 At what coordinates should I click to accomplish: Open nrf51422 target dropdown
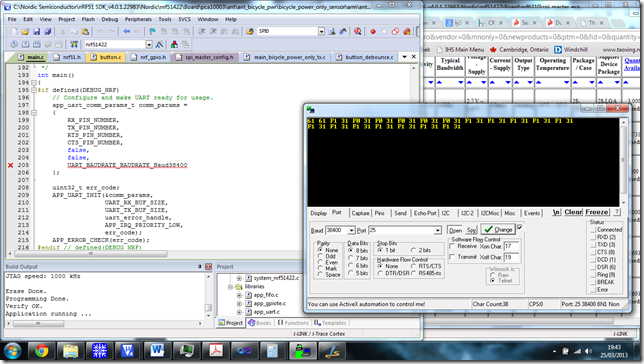tap(149, 44)
